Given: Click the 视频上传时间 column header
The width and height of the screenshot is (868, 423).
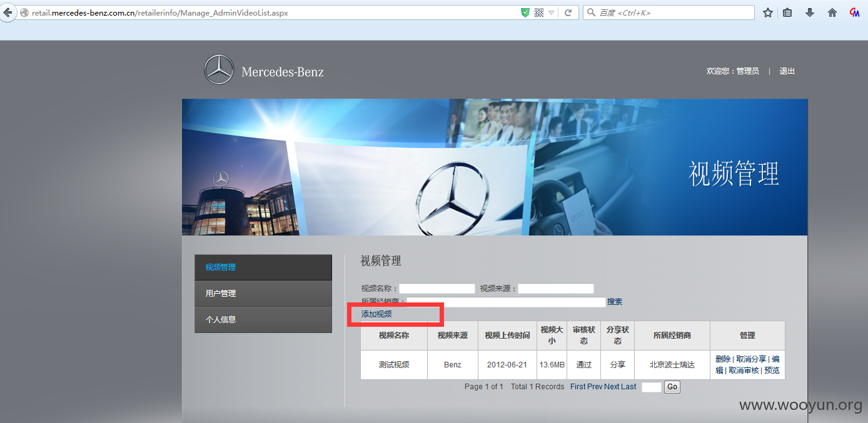Looking at the screenshot, I should pyautogui.click(x=507, y=336).
